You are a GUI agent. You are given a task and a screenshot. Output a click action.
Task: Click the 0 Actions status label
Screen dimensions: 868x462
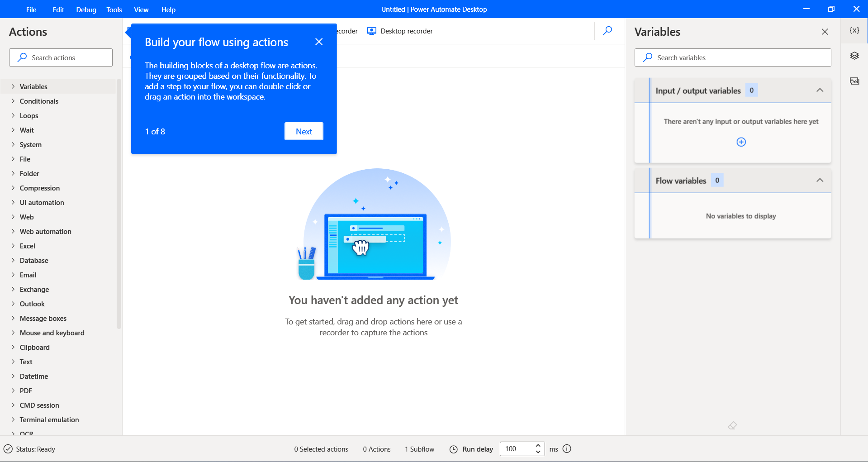377,449
